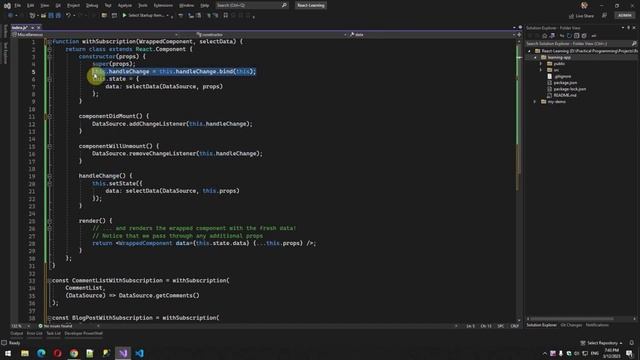640x360 pixels.
Task: Open the Developer PowerShell tab
Action: point(84,333)
